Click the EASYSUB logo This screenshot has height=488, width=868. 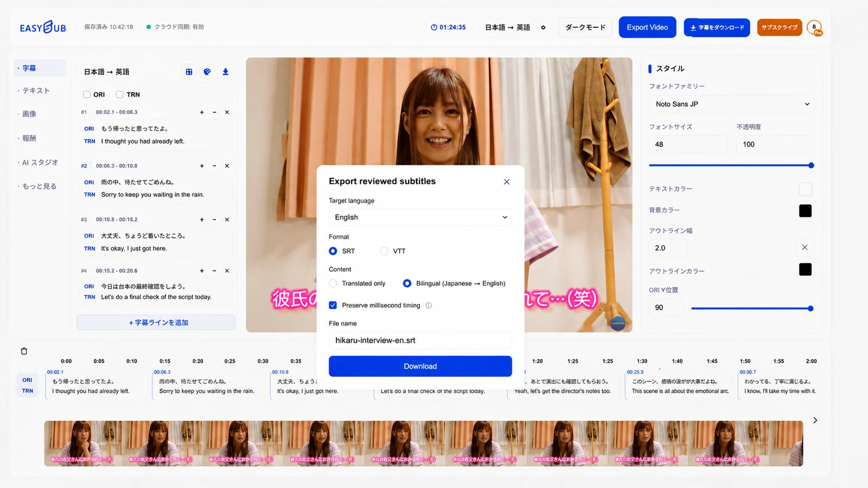tap(43, 27)
